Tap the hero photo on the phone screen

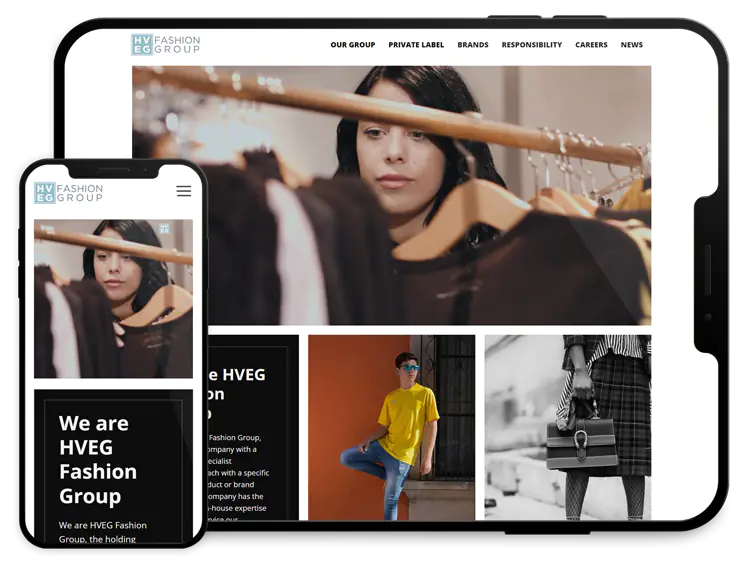click(x=113, y=298)
